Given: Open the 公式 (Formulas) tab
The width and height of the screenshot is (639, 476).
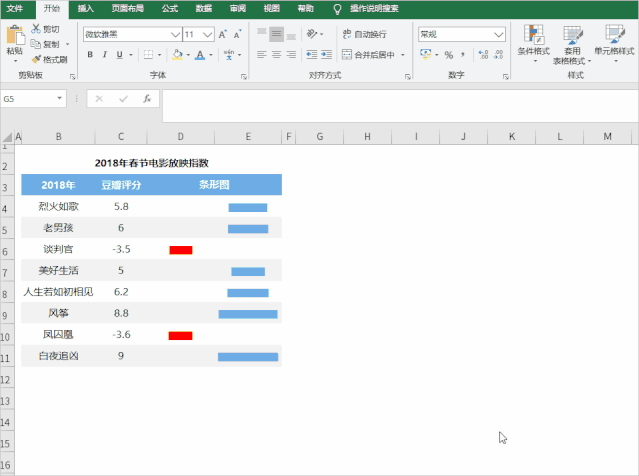Looking at the screenshot, I should click(x=170, y=8).
